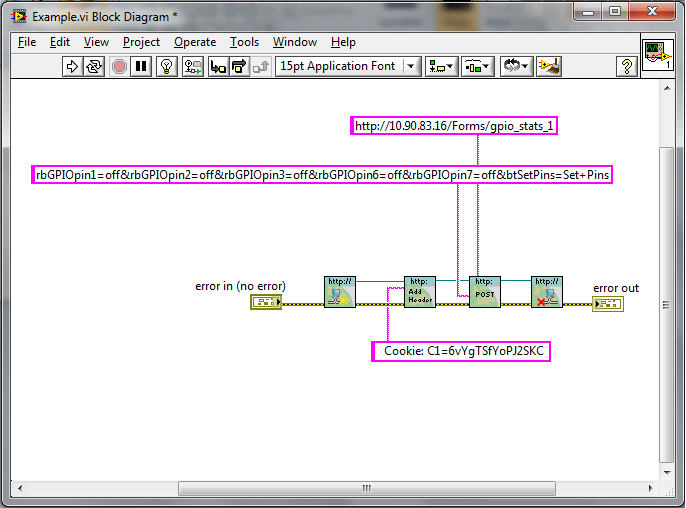Click the VI icon pane

658,55
